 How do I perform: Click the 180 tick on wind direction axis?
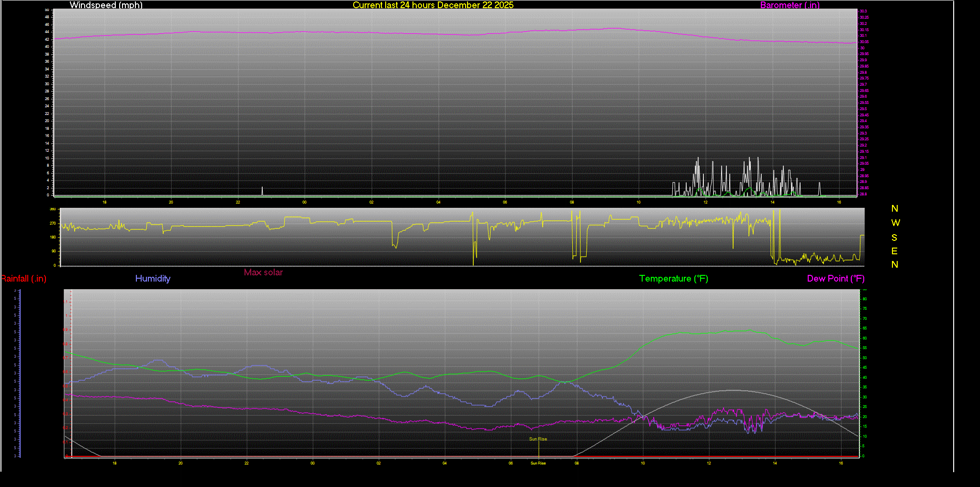[x=53, y=238]
